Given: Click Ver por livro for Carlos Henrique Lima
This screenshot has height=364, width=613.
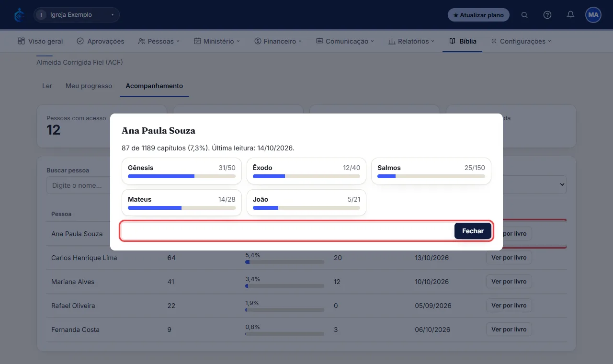Looking at the screenshot, I should pos(509,258).
